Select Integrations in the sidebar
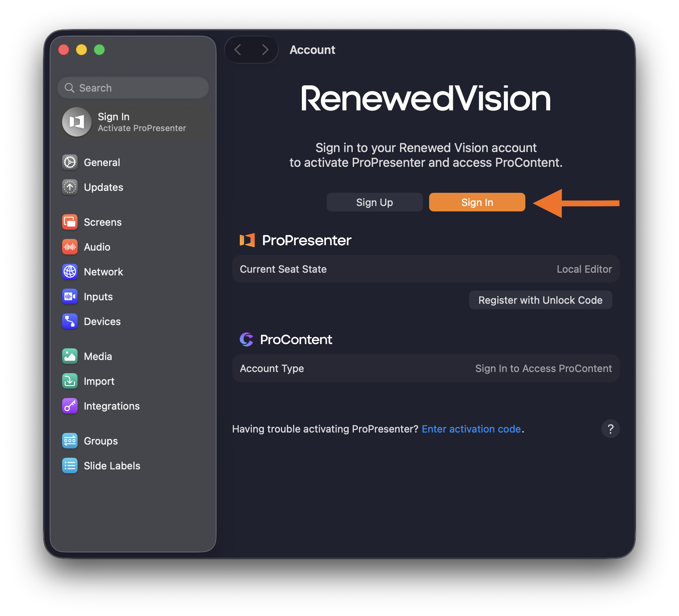 [x=133, y=406]
